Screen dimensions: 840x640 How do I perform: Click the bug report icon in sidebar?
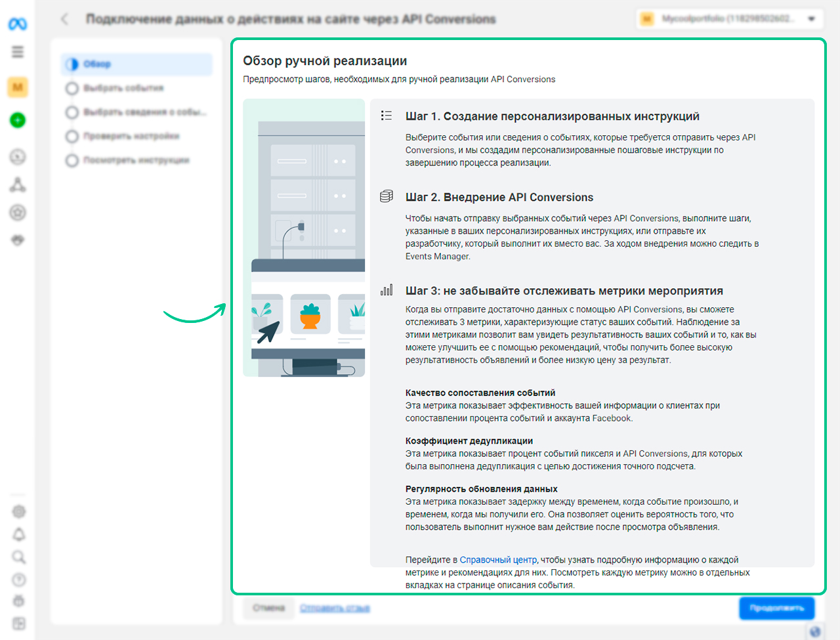tap(19, 601)
